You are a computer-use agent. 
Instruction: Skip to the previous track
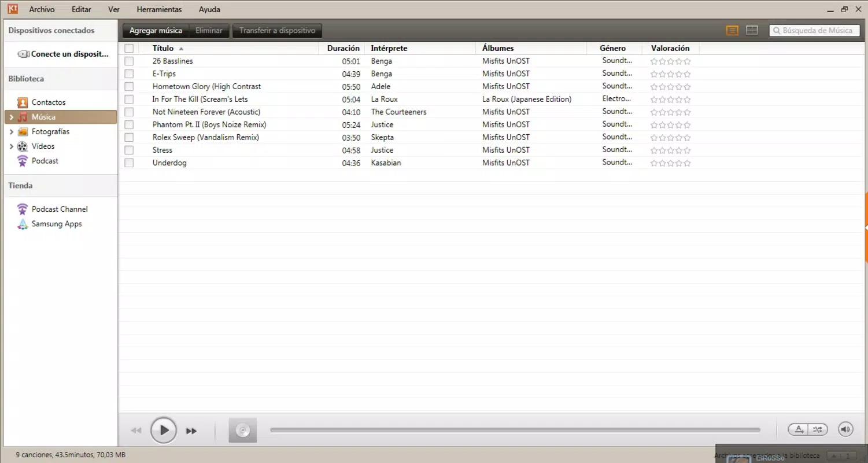click(136, 431)
